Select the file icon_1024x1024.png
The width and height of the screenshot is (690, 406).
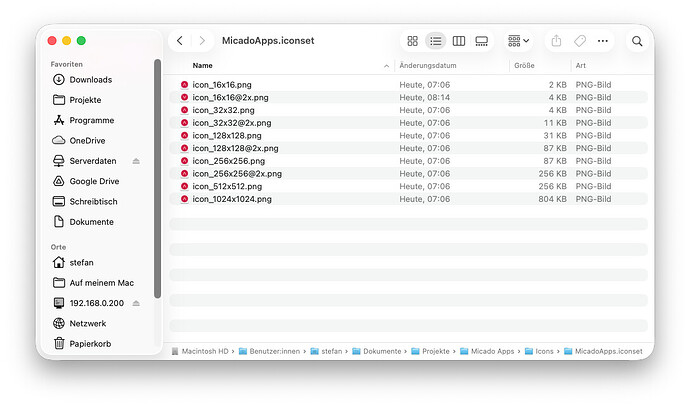[x=231, y=199]
